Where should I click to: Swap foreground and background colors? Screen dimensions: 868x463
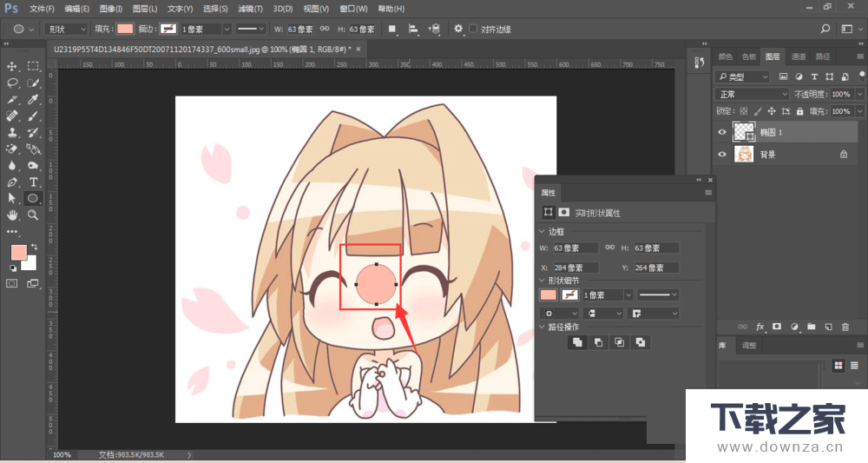pyautogui.click(x=35, y=247)
